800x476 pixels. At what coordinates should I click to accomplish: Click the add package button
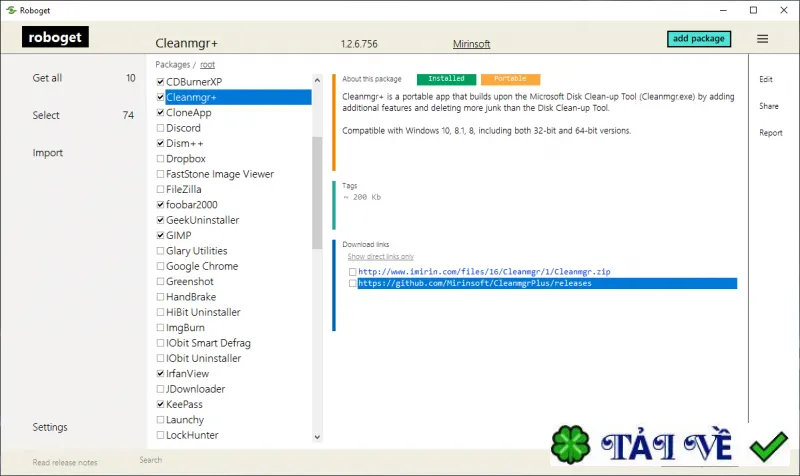coord(698,39)
